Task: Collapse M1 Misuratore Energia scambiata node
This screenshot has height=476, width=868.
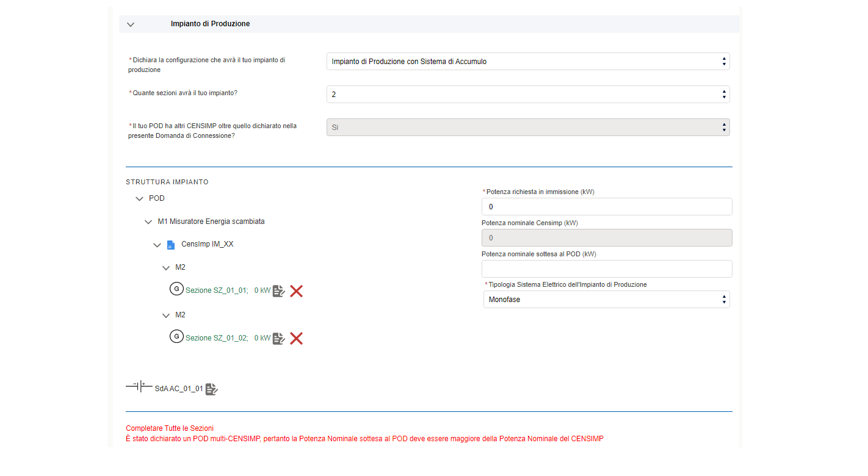Action: pos(148,222)
